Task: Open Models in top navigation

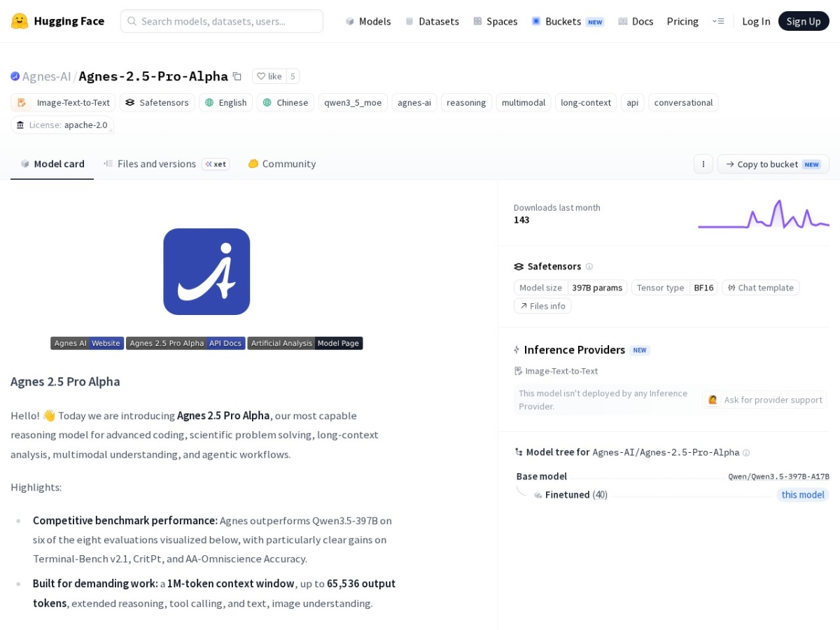Action: 368,21
